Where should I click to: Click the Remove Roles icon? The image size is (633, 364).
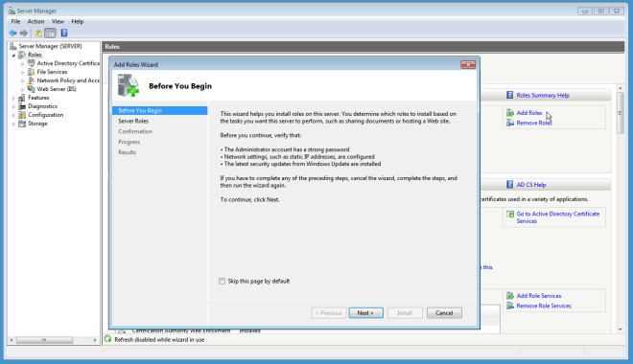click(x=510, y=123)
